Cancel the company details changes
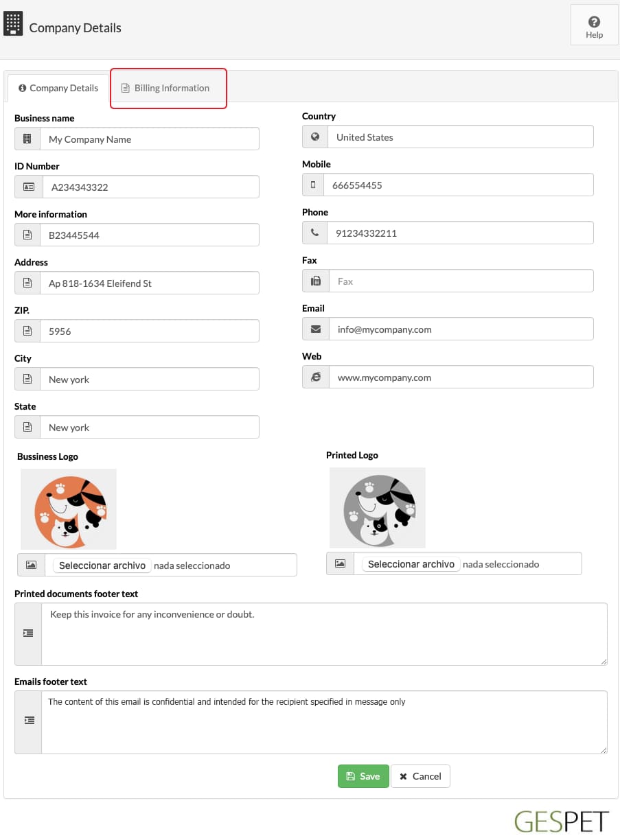The image size is (620, 840). pyautogui.click(x=420, y=776)
